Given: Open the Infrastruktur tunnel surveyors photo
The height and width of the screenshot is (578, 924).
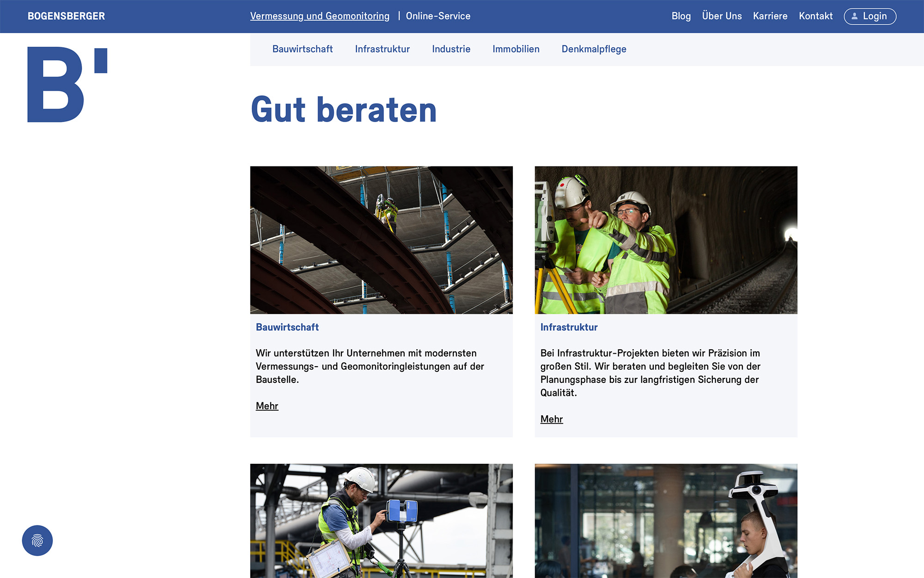Looking at the screenshot, I should [666, 240].
